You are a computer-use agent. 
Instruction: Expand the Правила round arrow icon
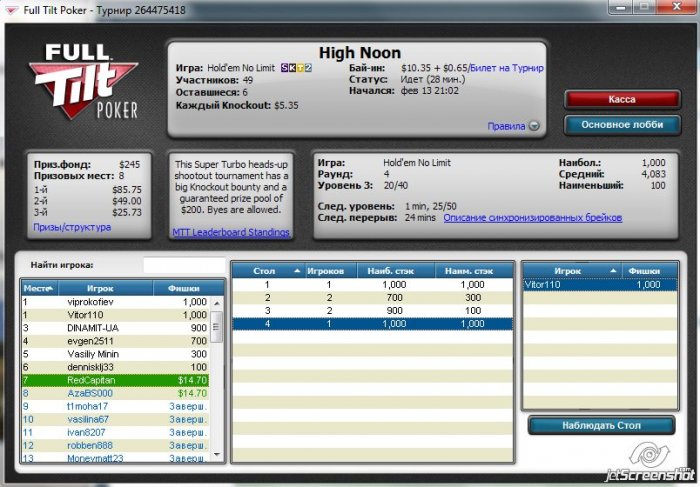534,126
